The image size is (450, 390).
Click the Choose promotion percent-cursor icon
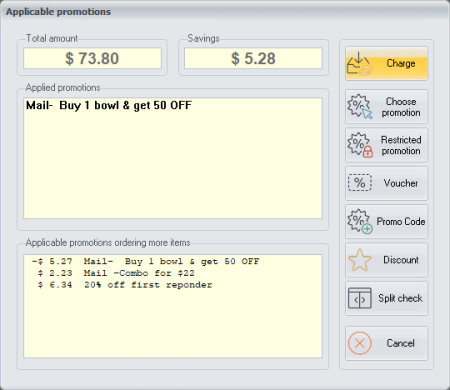point(360,106)
